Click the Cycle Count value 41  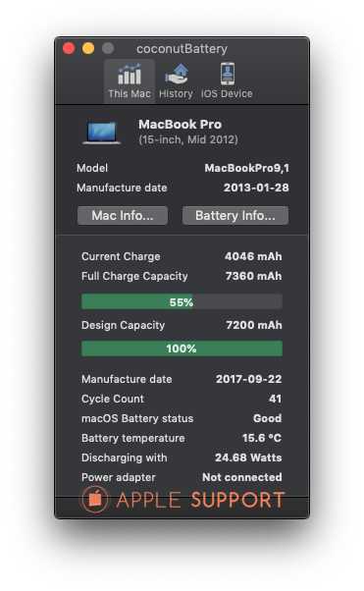pos(275,399)
